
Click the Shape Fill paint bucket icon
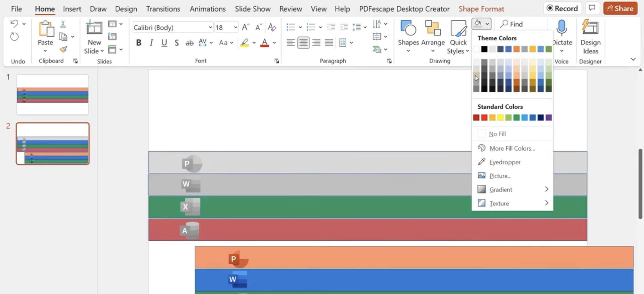click(478, 23)
